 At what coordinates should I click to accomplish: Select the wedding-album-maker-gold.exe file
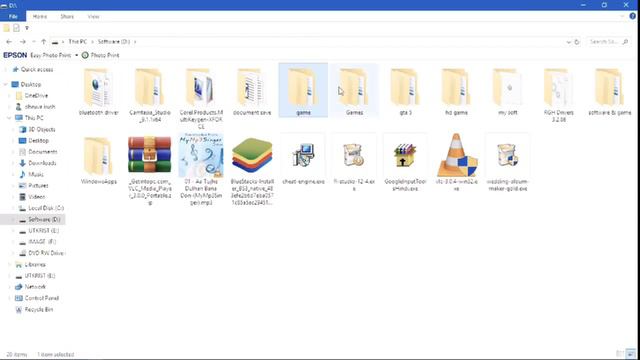pos(508,163)
